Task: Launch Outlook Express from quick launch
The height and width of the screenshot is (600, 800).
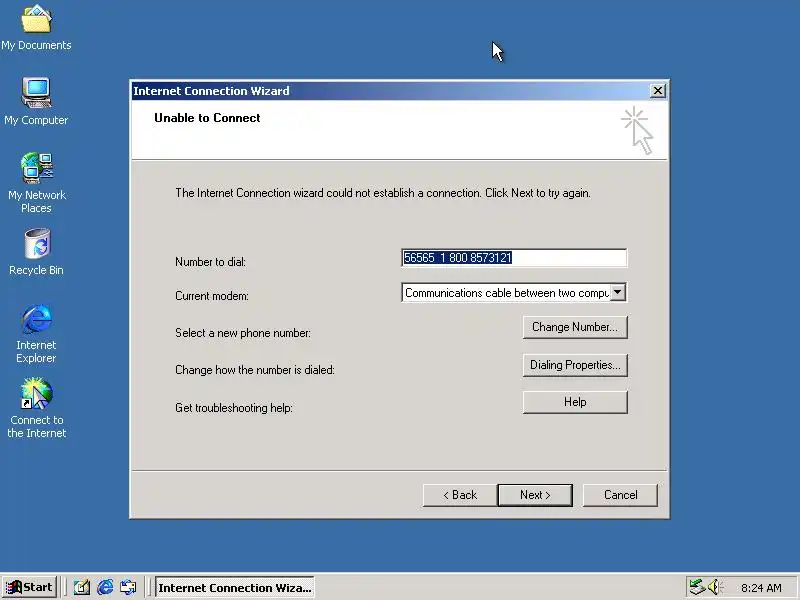Action: 128,587
